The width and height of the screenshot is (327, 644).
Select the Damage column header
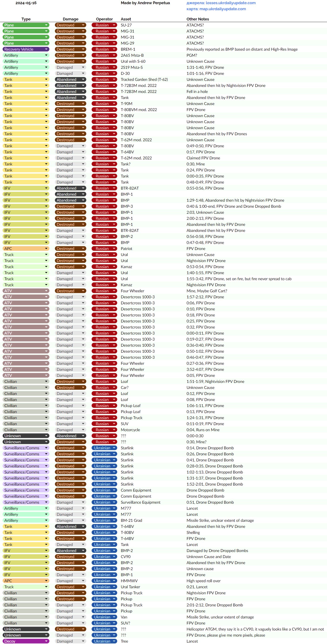click(x=70, y=19)
